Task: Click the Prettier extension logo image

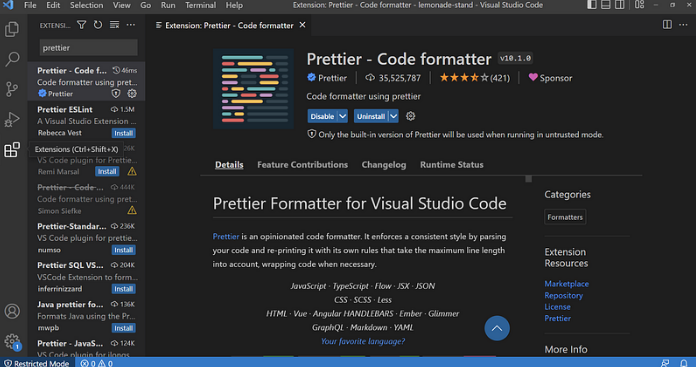Action: tap(253, 89)
